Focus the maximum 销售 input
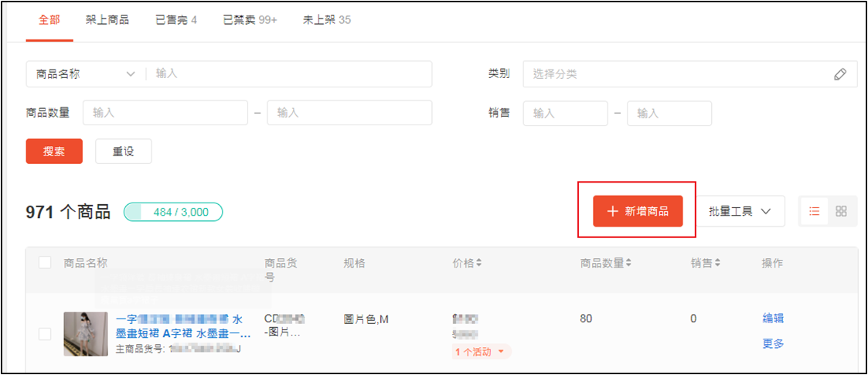The width and height of the screenshot is (868, 375). click(669, 113)
